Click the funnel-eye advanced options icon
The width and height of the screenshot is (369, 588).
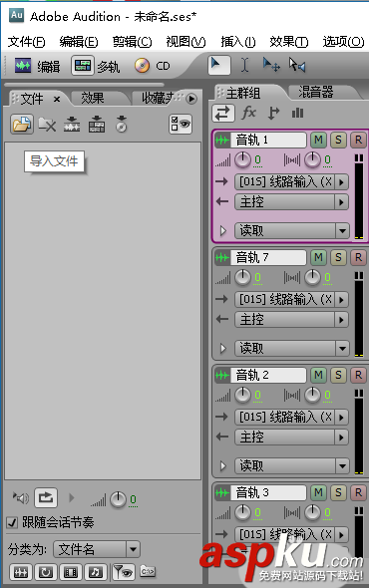[x=123, y=572]
